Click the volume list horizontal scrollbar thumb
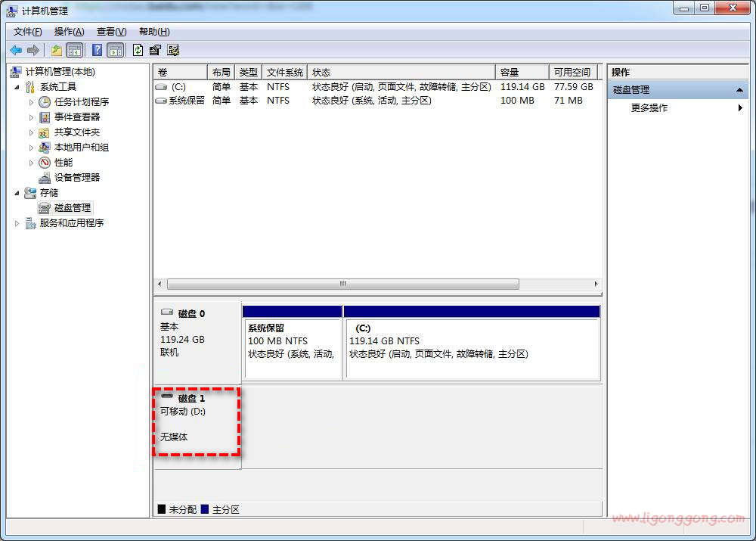The width and height of the screenshot is (756, 541). tap(342, 284)
